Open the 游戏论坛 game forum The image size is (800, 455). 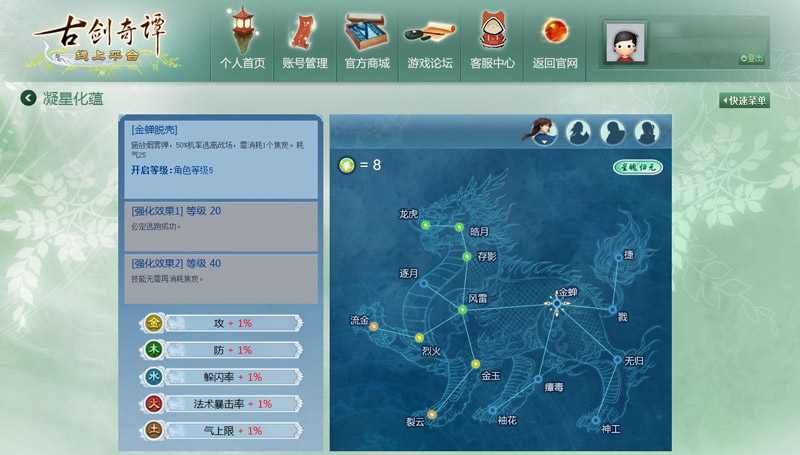click(x=430, y=40)
